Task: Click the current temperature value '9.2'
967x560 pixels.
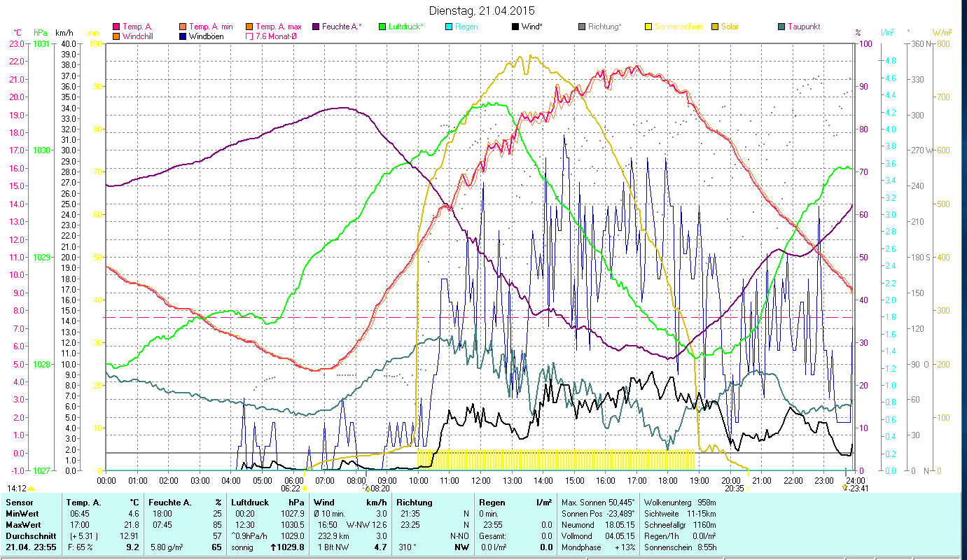Action: 132,547
